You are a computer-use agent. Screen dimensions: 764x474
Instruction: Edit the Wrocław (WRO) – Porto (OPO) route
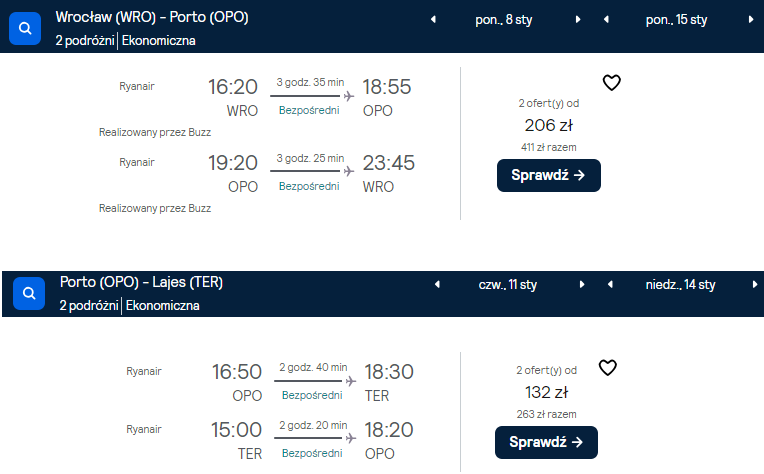[x=152, y=17]
